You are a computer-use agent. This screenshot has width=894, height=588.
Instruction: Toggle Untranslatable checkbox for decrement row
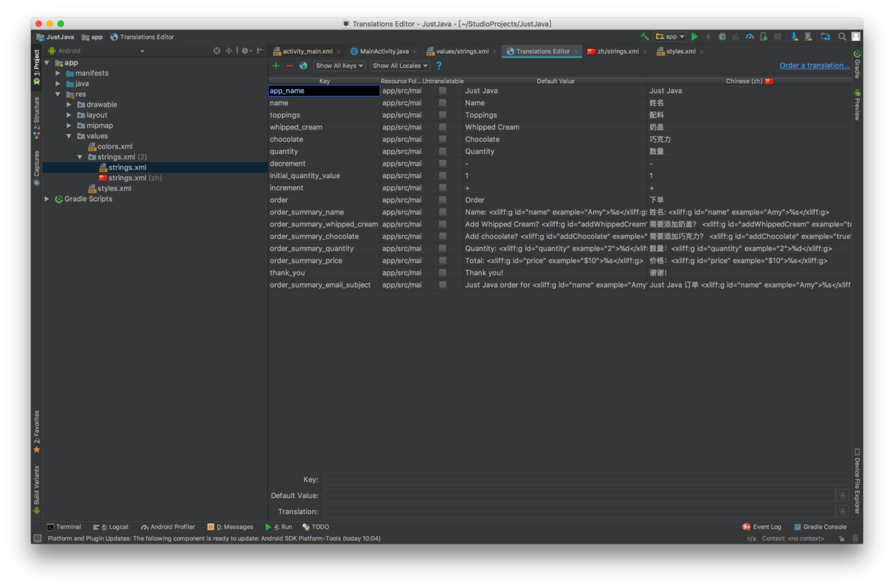[443, 164]
